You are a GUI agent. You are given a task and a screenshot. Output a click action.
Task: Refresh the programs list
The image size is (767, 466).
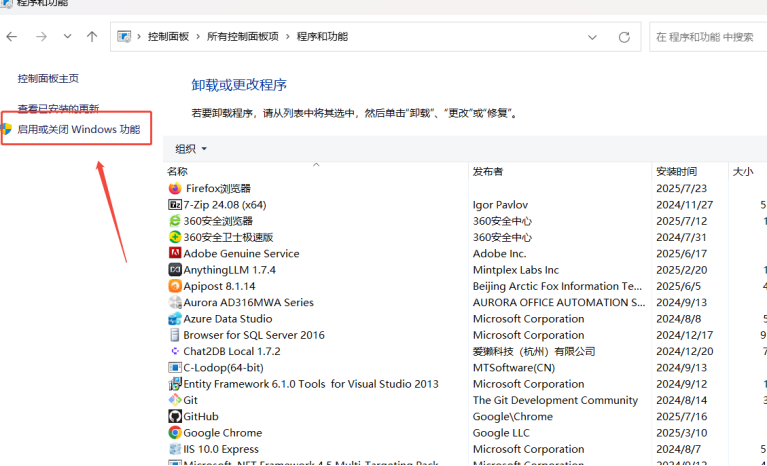click(x=624, y=37)
